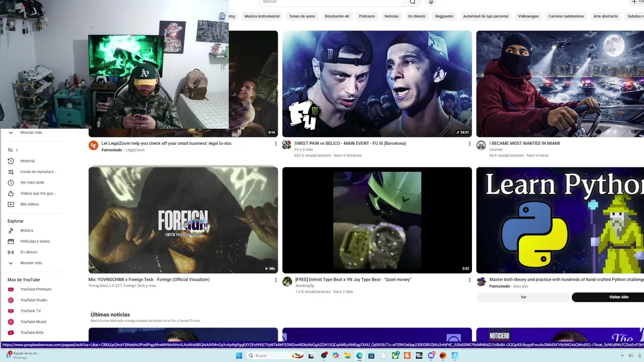Play the Most Wanted in Miami thumbnail

click(560, 84)
